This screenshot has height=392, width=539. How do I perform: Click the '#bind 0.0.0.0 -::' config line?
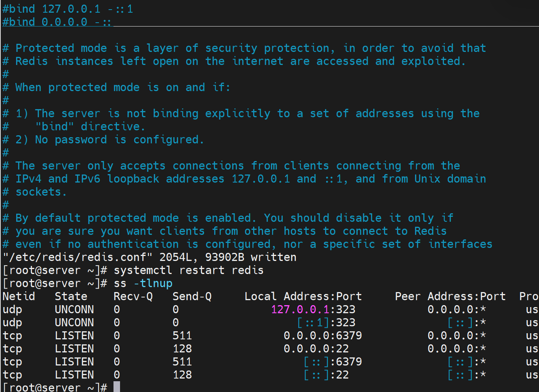point(57,22)
